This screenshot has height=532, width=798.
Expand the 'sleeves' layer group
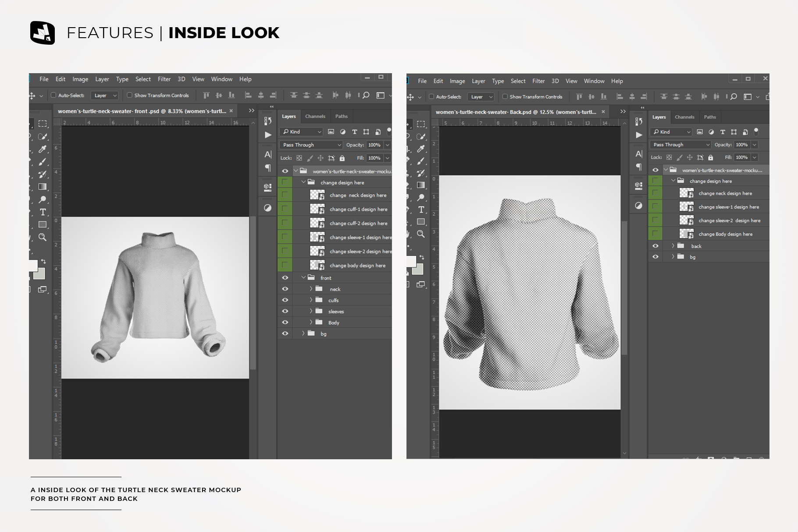click(311, 311)
